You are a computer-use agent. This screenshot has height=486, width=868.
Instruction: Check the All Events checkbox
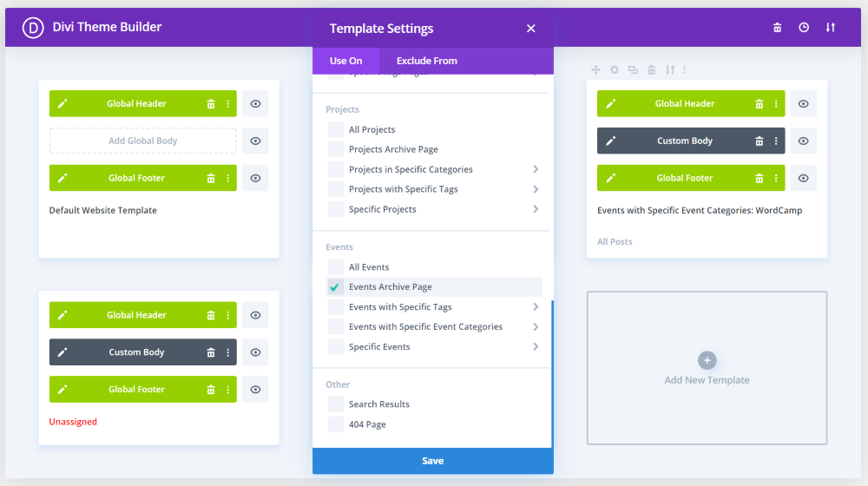pos(335,266)
